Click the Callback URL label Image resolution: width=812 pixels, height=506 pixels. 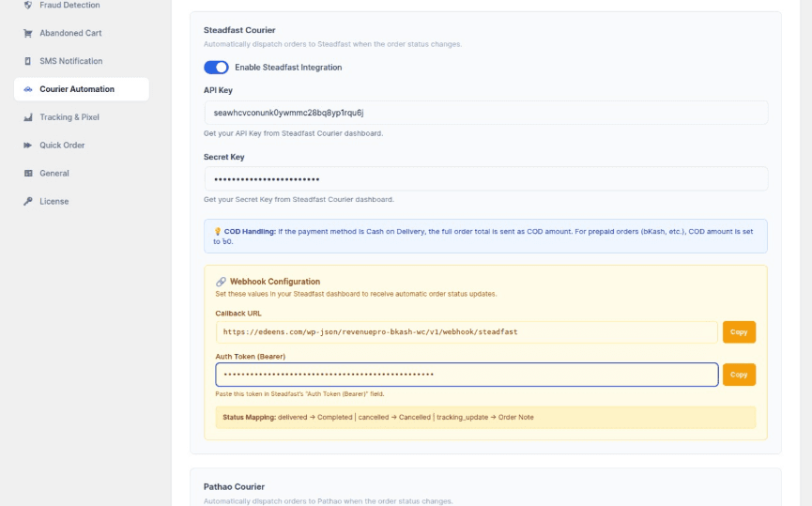click(x=238, y=314)
